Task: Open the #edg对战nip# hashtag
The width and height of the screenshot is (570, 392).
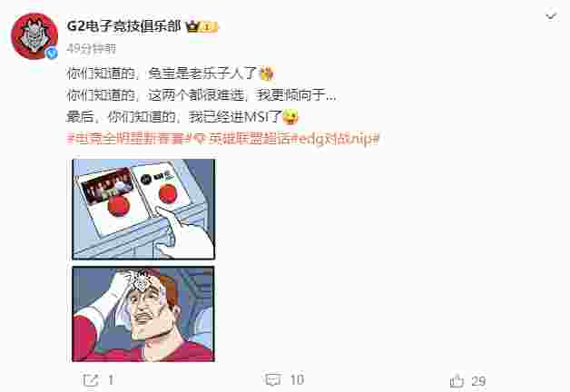Action: (x=335, y=139)
